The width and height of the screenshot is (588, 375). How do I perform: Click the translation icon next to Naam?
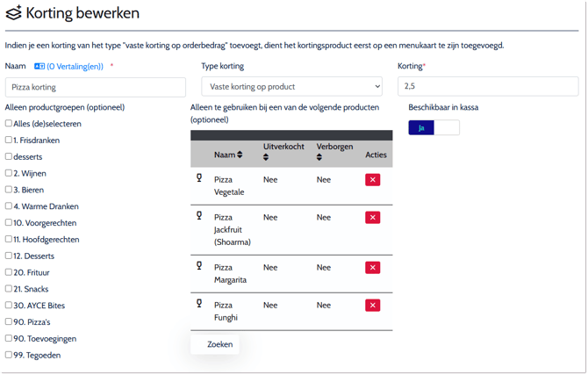(x=39, y=67)
